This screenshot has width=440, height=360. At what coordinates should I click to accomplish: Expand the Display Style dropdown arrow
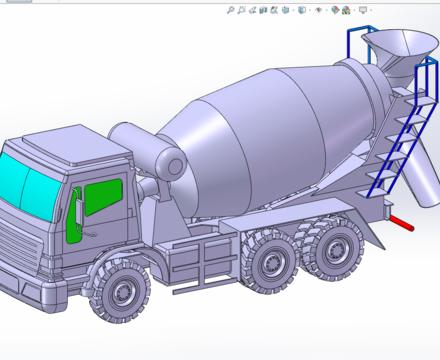click(x=309, y=11)
